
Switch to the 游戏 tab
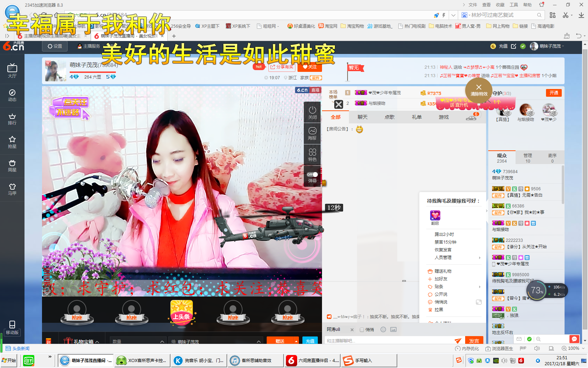click(443, 117)
